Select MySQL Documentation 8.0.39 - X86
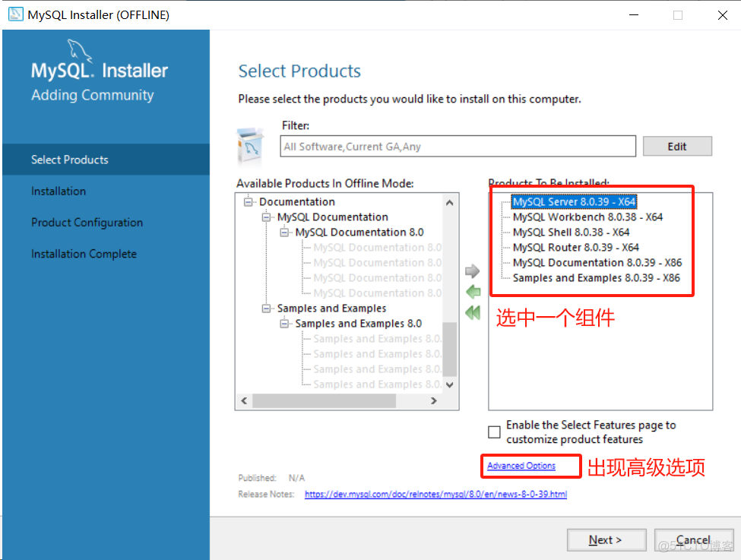This screenshot has width=741, height=560. coord(597,262)
